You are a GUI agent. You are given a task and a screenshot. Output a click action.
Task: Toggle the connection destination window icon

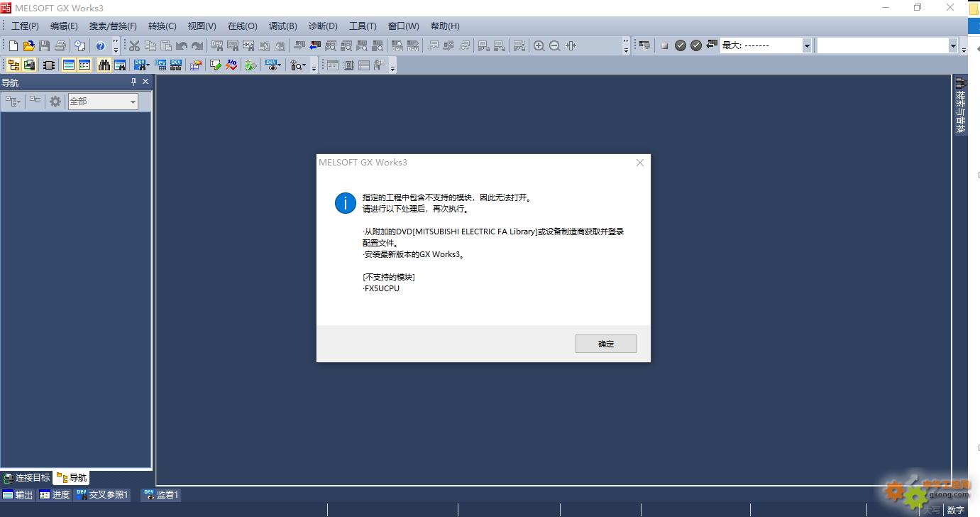(29, 65)
